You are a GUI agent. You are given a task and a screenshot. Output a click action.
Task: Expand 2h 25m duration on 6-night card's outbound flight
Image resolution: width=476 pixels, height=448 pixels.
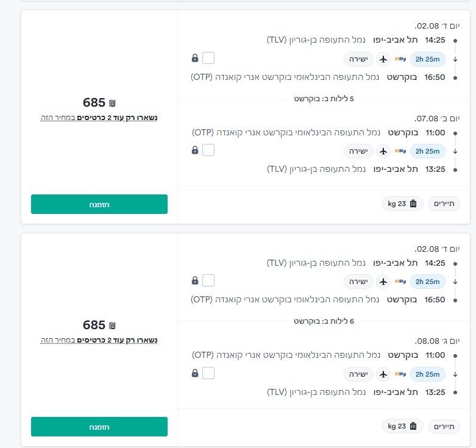coord(428,282)
